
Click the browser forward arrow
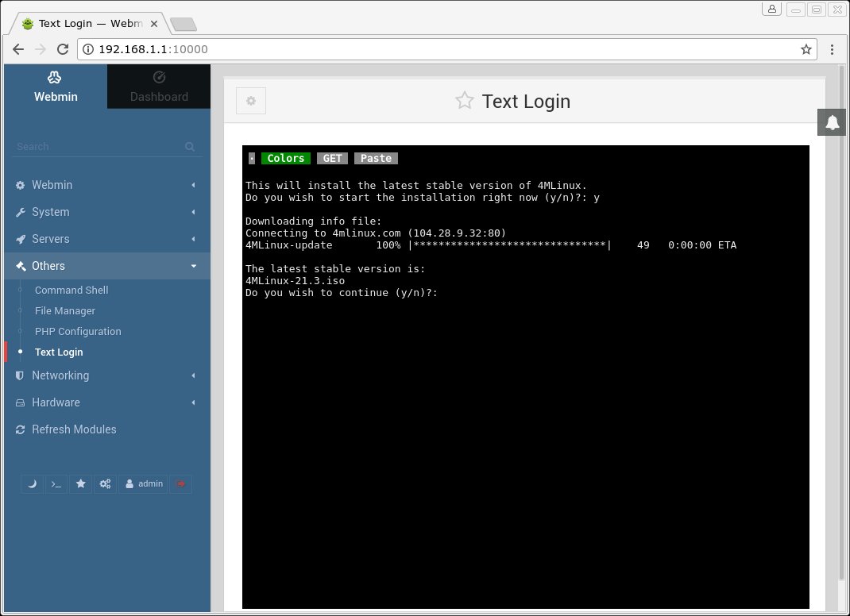coord(40,49)
